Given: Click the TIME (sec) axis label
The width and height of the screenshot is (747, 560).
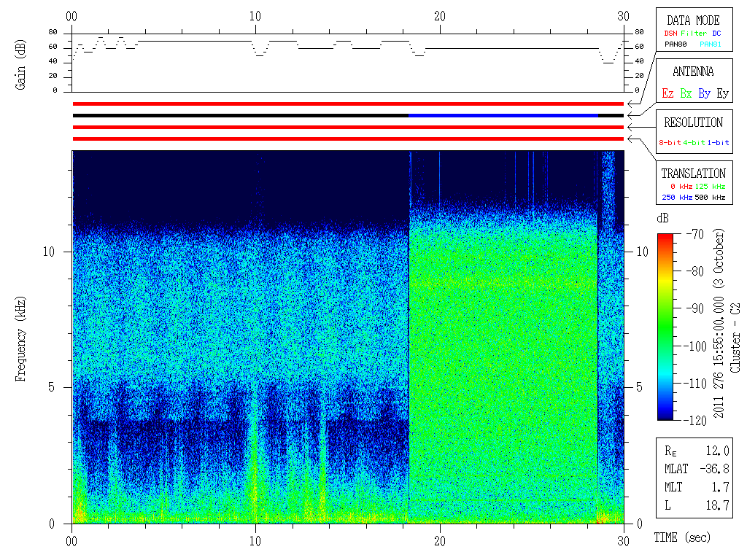Looking at the screenshot, I should [x=682, y=538].
